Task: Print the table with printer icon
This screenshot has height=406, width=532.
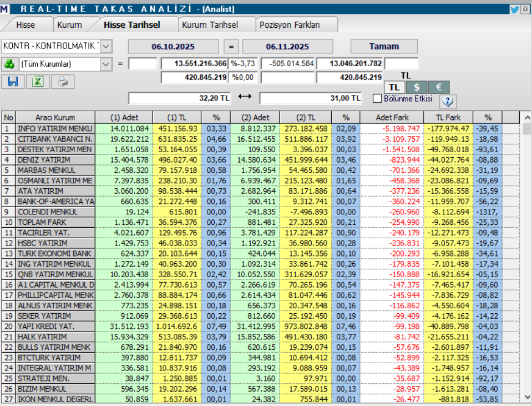Action: point(63,82)
